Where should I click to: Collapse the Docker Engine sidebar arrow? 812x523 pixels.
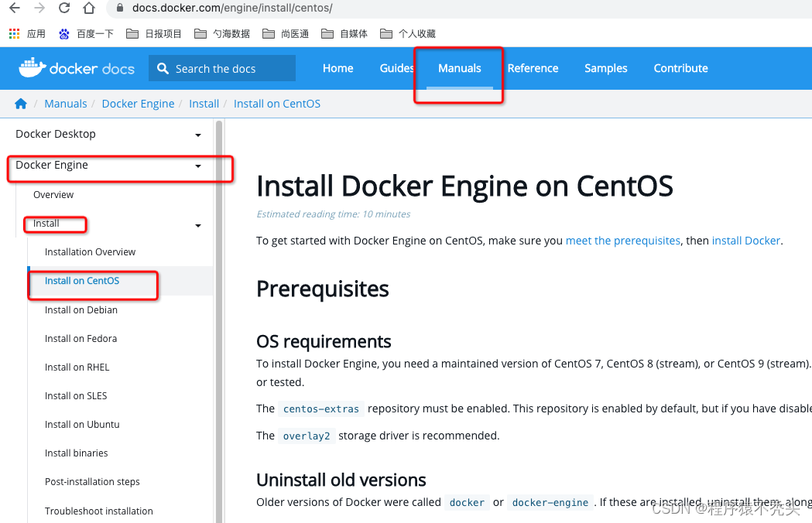coord(198,166)
